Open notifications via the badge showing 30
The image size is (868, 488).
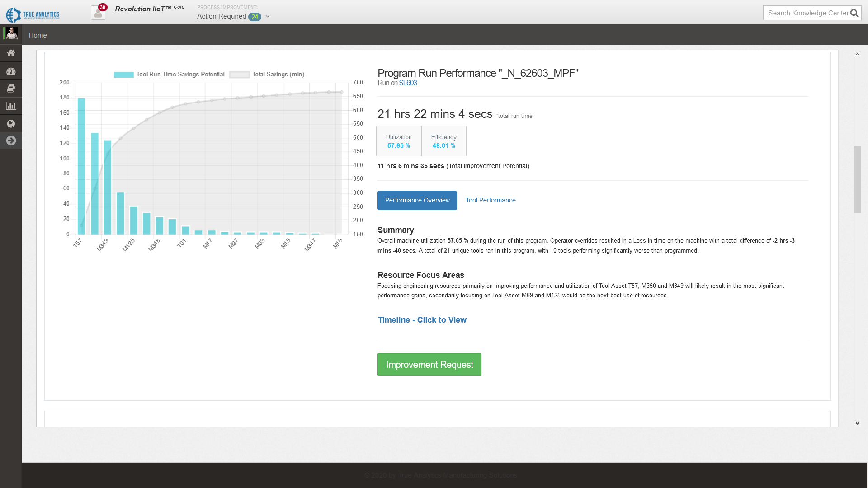pos(102,7)
